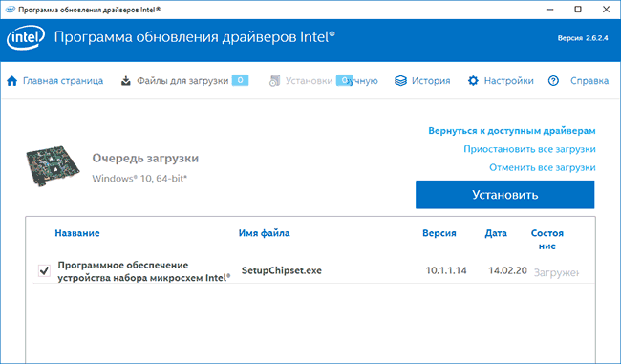
Task: Sort by the Дата column header
Action: tap(496, 233)
